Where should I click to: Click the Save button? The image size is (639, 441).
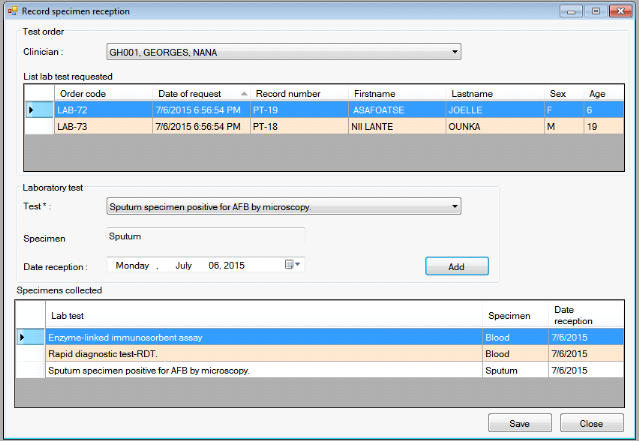520,423
